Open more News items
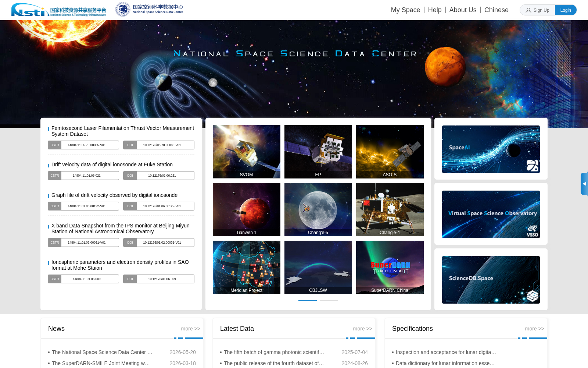The height and width of the screenshot is (368, 588). (190, 329)
